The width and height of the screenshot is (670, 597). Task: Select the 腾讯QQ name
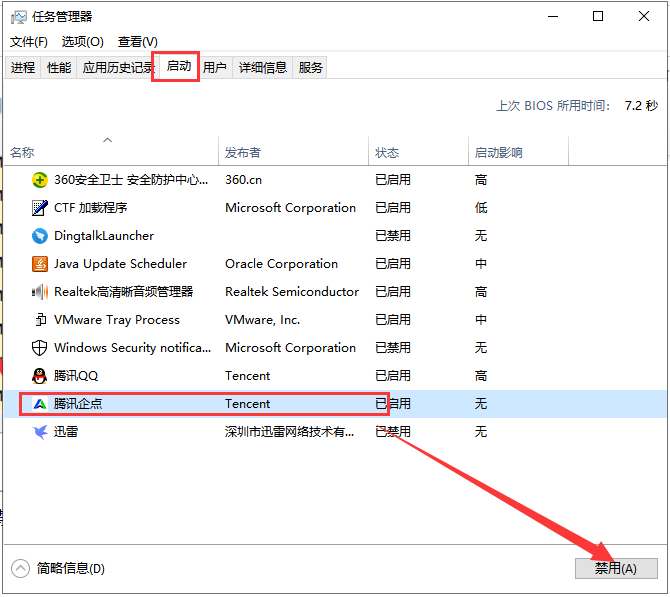pos(76,376)
